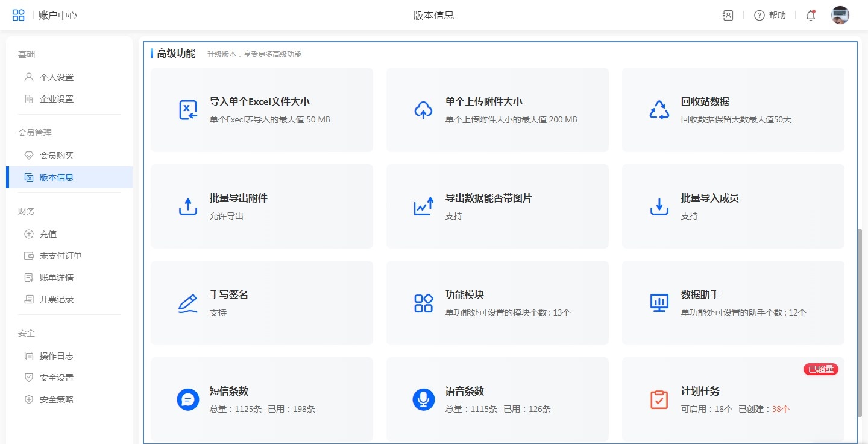Click the contacts icon in header
The width and height of the screenshot is (868, 444).
728,16
